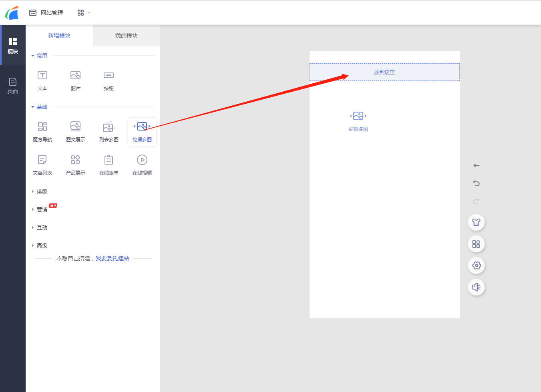Switch to the 新增模块 tab
Image resolution: width=541 pixels, height=392 pixels.
[59, 36]
